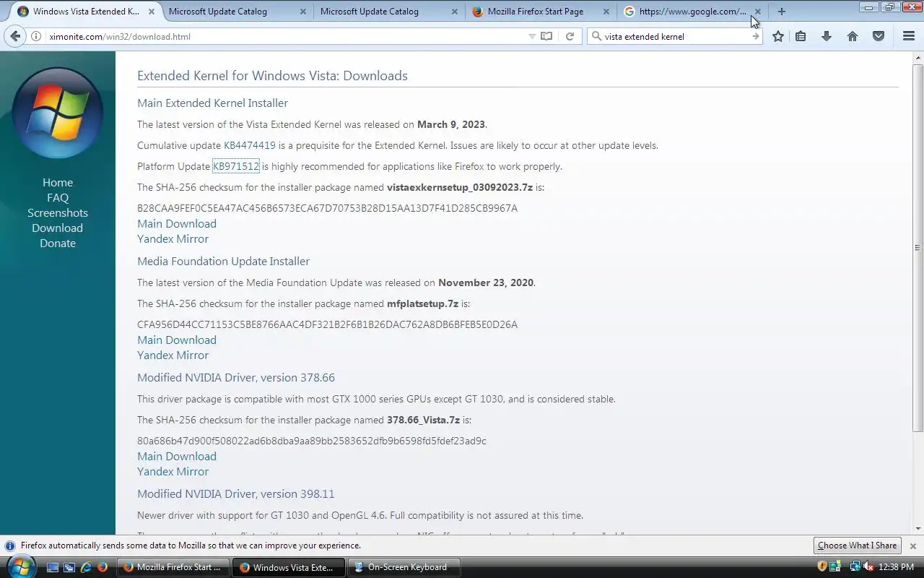Open the Windows Start menu orb
The height and width of the screenshot is (578, 924).
point(20,566)
